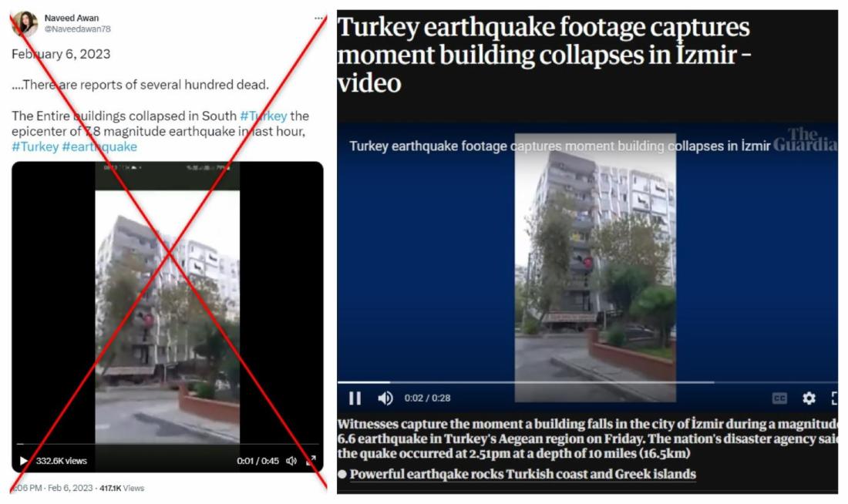Play the tweet video
Screen dimensions: 848x504
[23, 461]
